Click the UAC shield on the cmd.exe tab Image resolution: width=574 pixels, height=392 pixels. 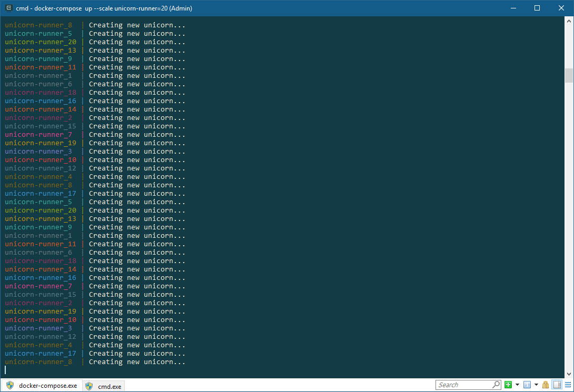(90, 386)
